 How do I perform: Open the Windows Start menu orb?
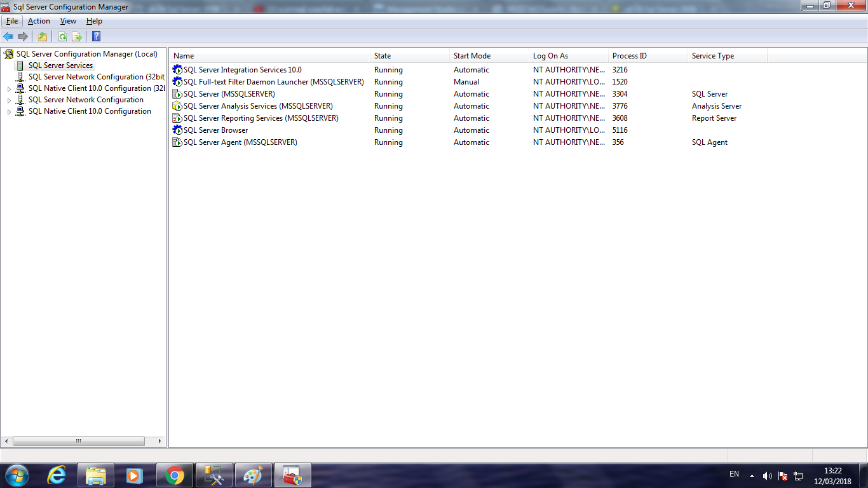(17, 475)
